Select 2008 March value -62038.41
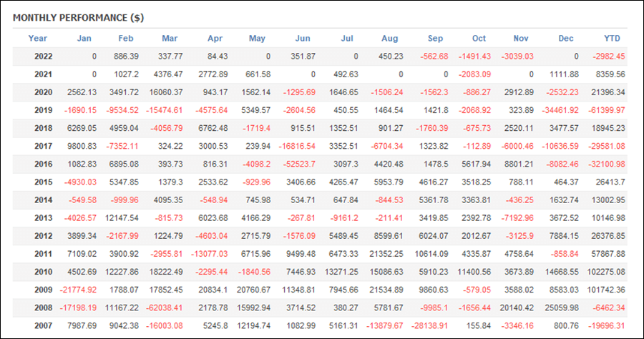 (165, 308)
